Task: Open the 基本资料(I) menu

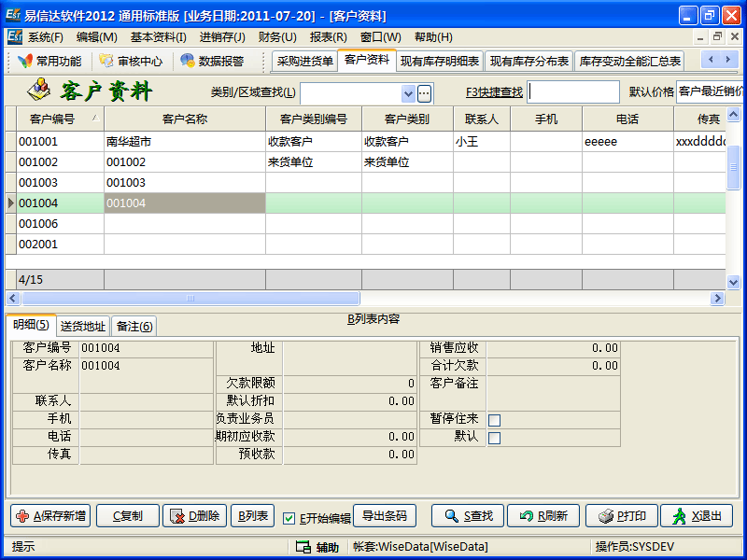Action: (x=158, y=37)
